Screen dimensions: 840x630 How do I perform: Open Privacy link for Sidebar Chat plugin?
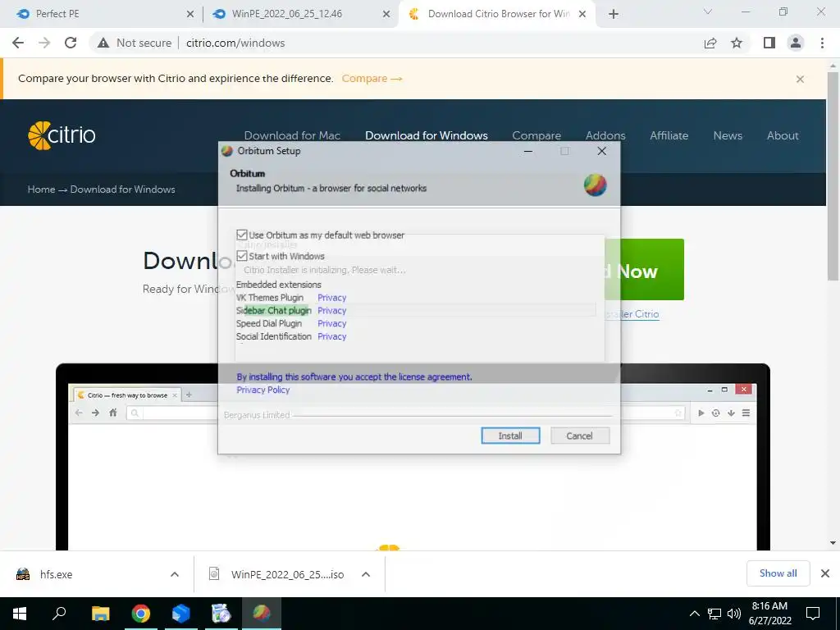tap(331, 310)
